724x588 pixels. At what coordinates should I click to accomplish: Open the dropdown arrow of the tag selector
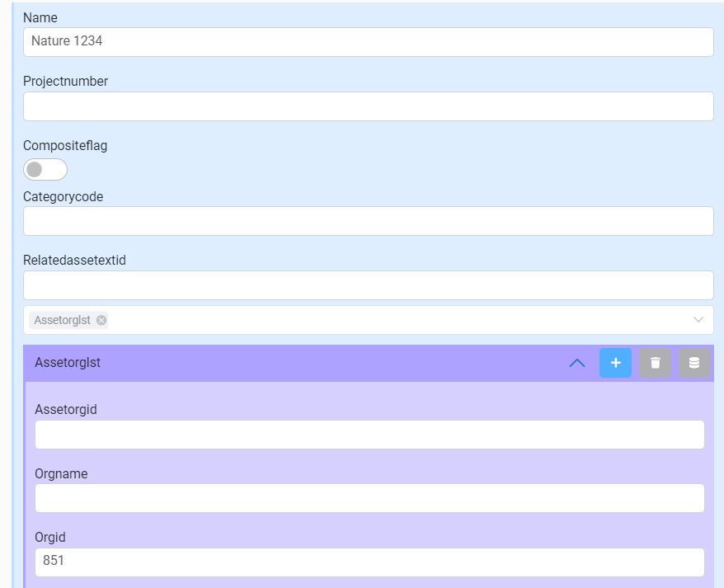698,320
